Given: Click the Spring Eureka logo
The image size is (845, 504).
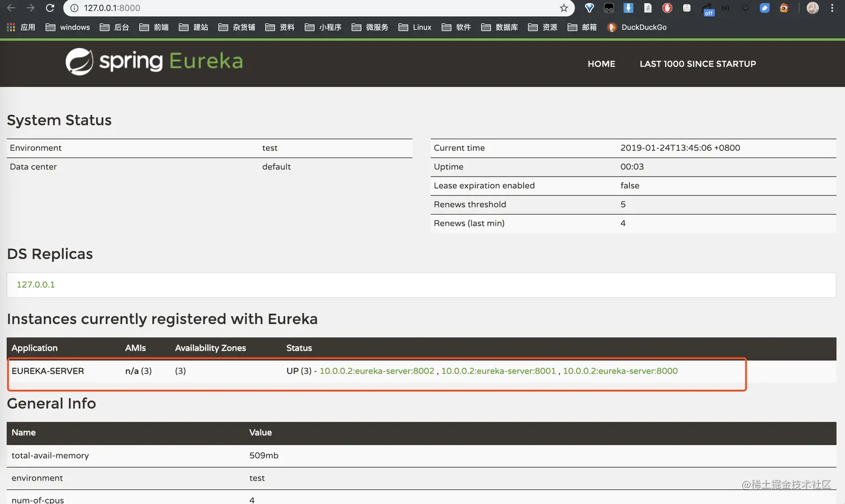Looking at the screenshot, I should tap(154, 61).
